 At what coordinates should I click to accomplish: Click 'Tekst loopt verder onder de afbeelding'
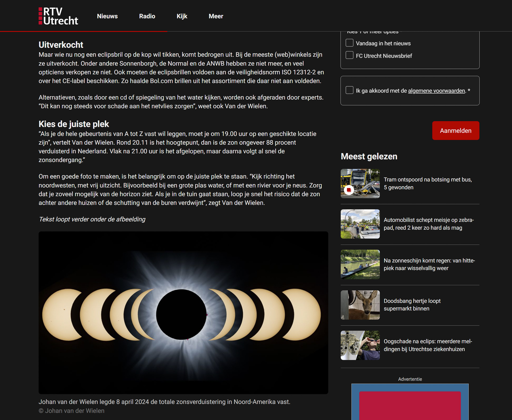[x=92, y=219]
